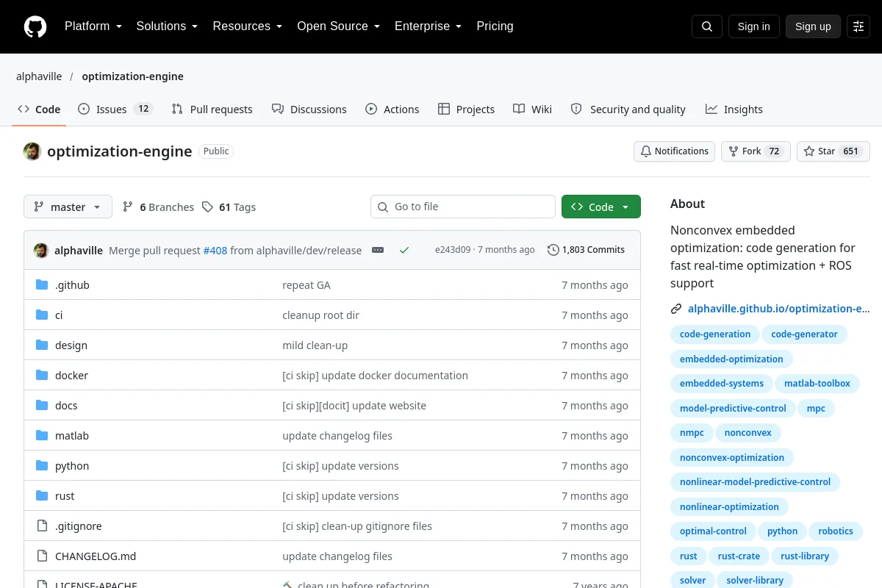The image size is (882, 588).
Task: Open the master branch selector
Action: (x=68, y=207)
